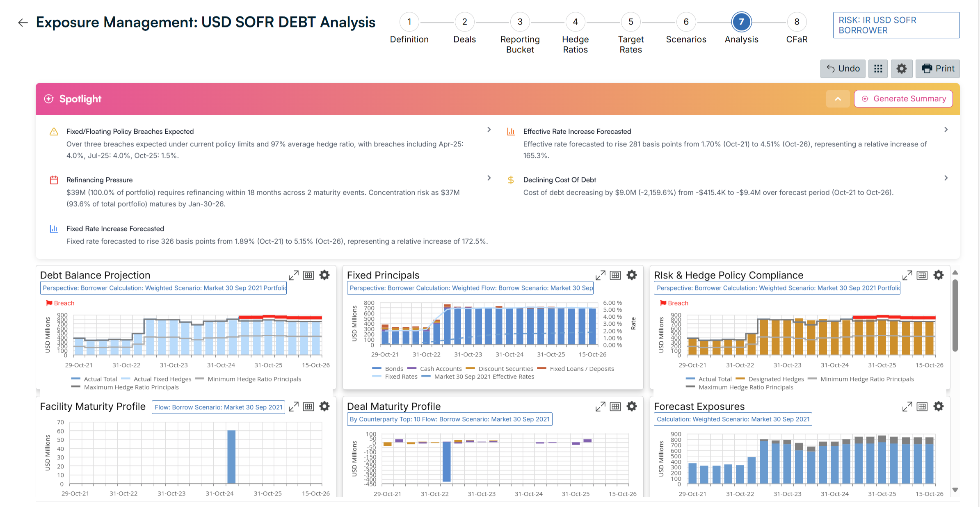Expand Fixed/Floating Policy Breaches Expected item
Viewport: 980px width, 507px height.
(489, 130)
